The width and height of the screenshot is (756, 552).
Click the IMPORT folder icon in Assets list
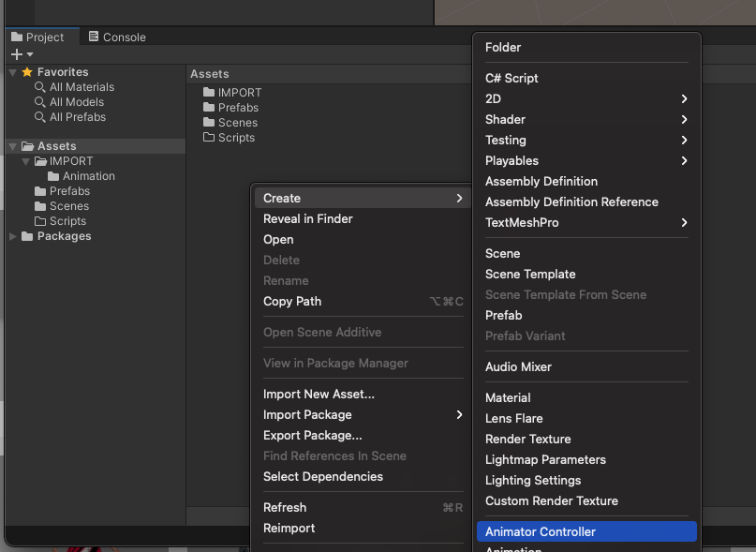click(x=209, y=93)
